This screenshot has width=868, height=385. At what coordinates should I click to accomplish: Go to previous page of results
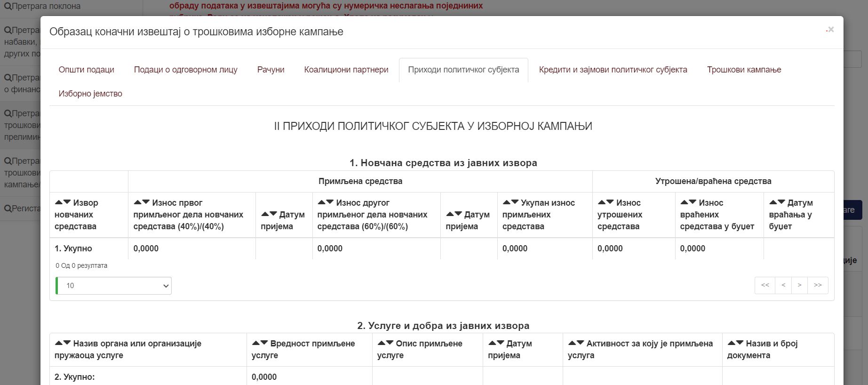click(x=783, y=285)
